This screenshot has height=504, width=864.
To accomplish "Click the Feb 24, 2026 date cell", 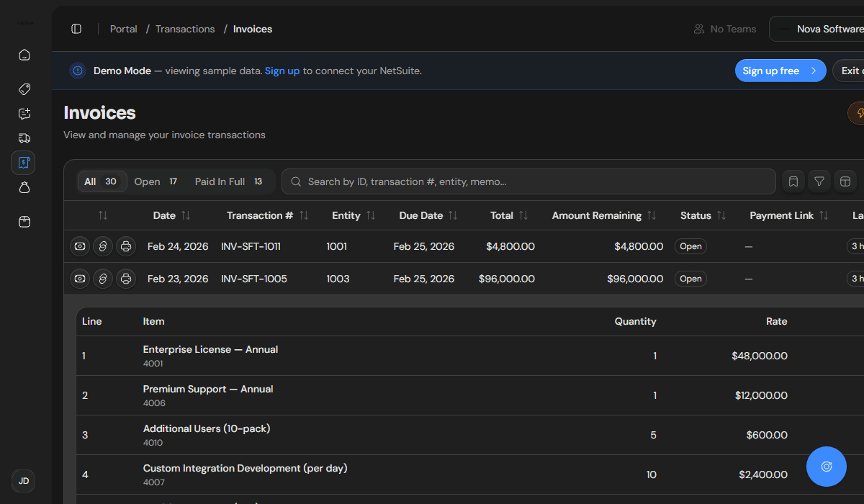I will [x=178, y=246].
